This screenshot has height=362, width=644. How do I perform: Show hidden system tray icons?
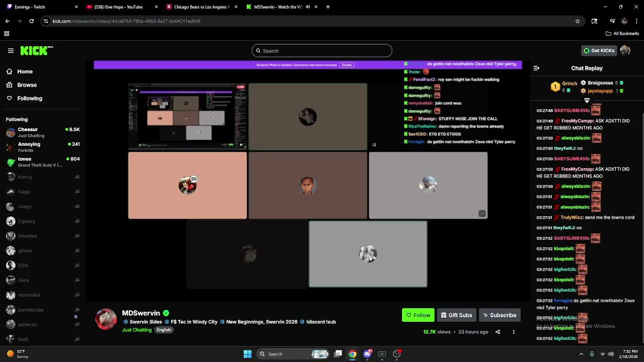tap(582, 354)
